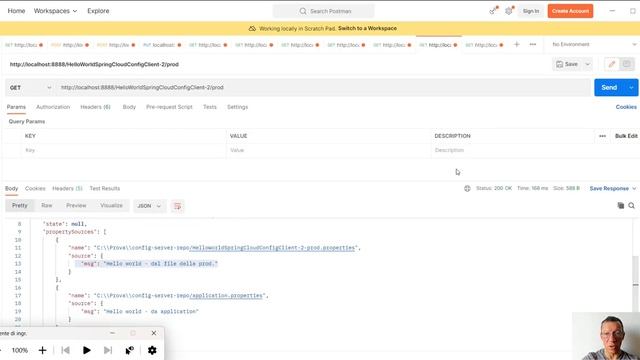This screenshot has height=360, width=640.
Task: Select the PUT localhost request tab
Action: tap(162, 45)
